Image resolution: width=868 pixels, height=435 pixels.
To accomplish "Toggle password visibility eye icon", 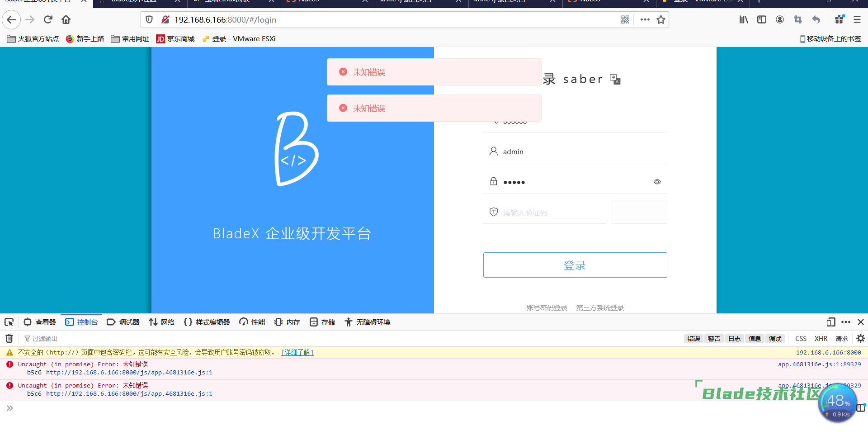I will (657, 182).
